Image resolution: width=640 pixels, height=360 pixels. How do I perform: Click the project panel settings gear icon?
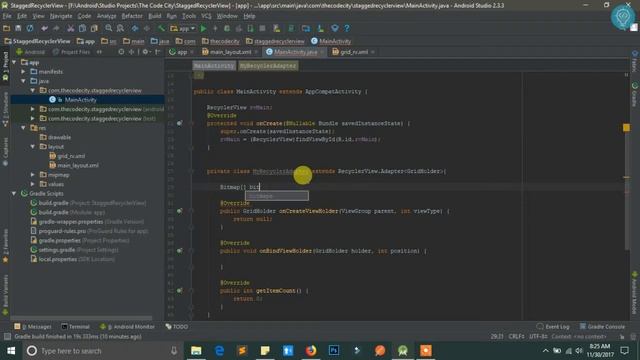(x=145, y=52)
